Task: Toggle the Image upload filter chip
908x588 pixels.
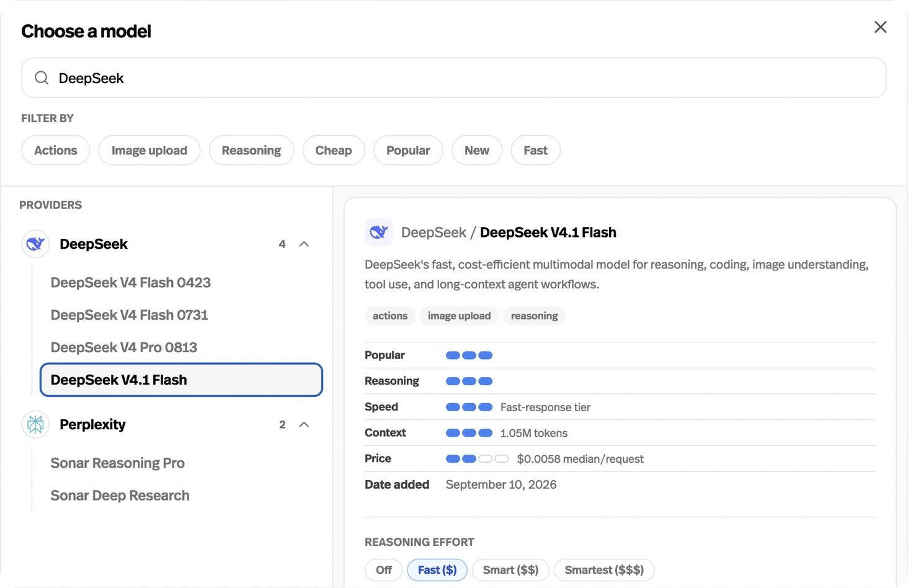Action: (149, 150)
